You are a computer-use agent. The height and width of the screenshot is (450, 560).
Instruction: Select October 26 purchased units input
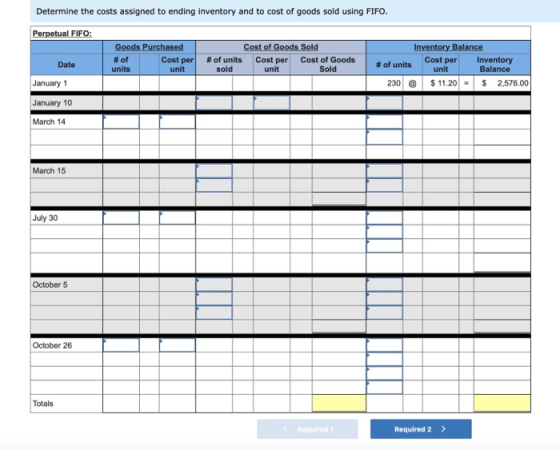[121, 345]
